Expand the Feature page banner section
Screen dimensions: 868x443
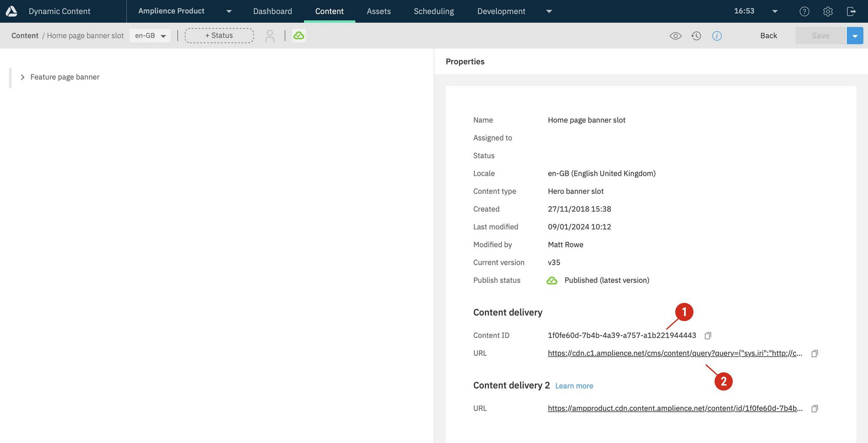click(x=22, y=77)
